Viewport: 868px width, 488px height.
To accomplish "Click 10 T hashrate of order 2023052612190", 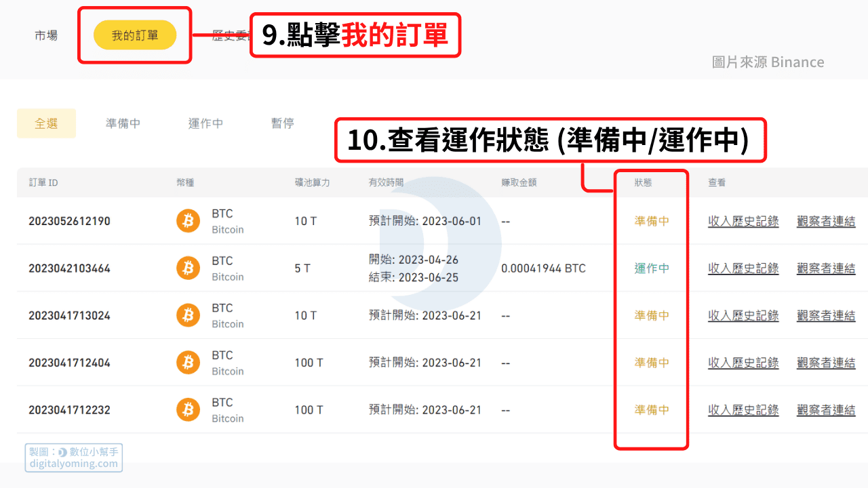I will pyautogui.click(x=305, y=221).
